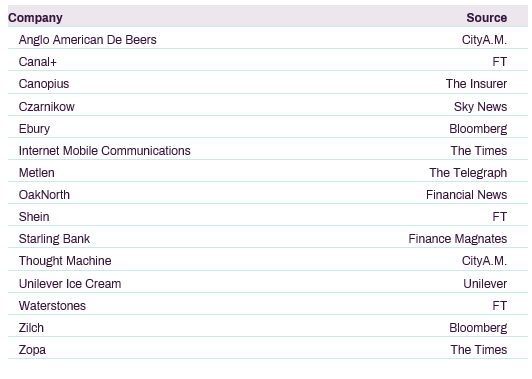This screenshot has width=532, height=379.
Task: Click the Czarnikow company name
Action: pyautogui.click(x=46, y=107)
